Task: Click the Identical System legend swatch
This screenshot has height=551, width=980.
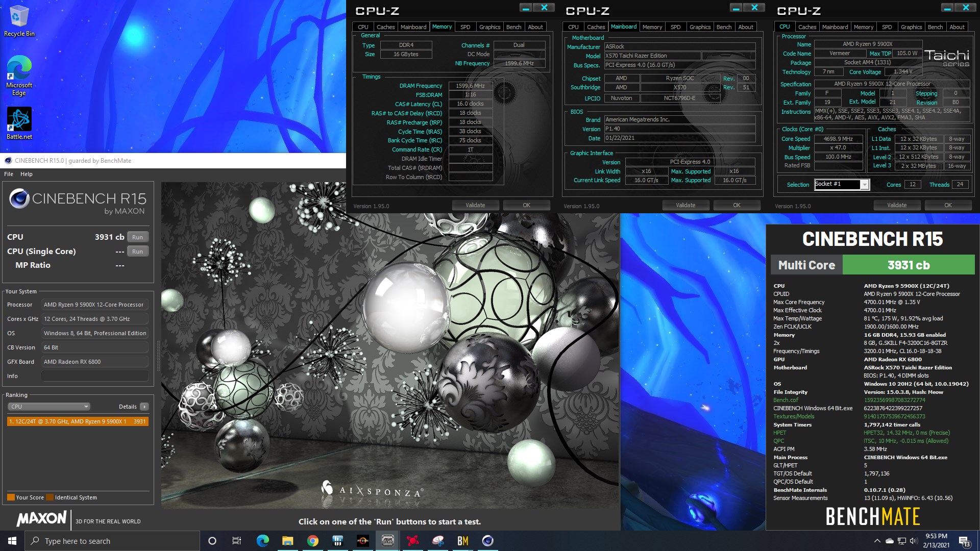Action: click(50, 497)
